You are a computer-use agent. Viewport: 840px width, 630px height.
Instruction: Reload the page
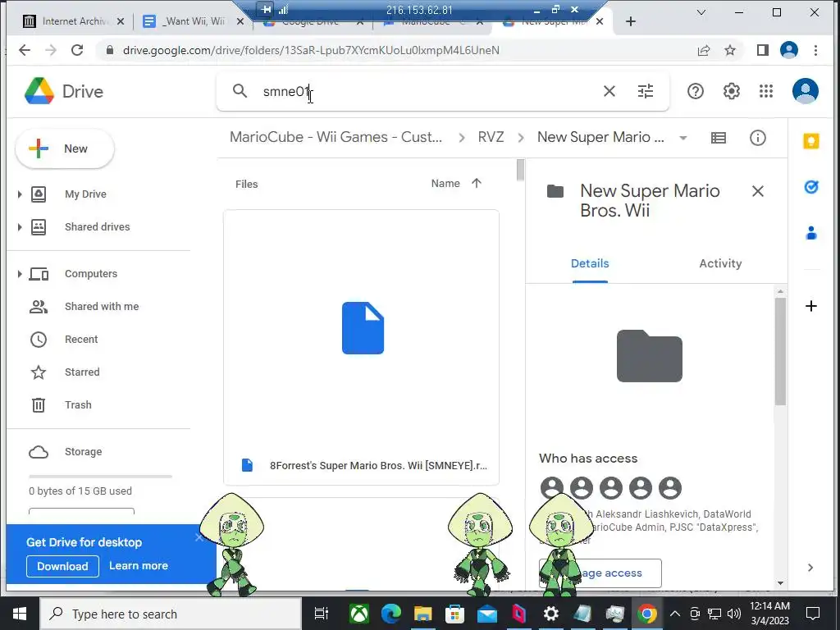point(77,50)
